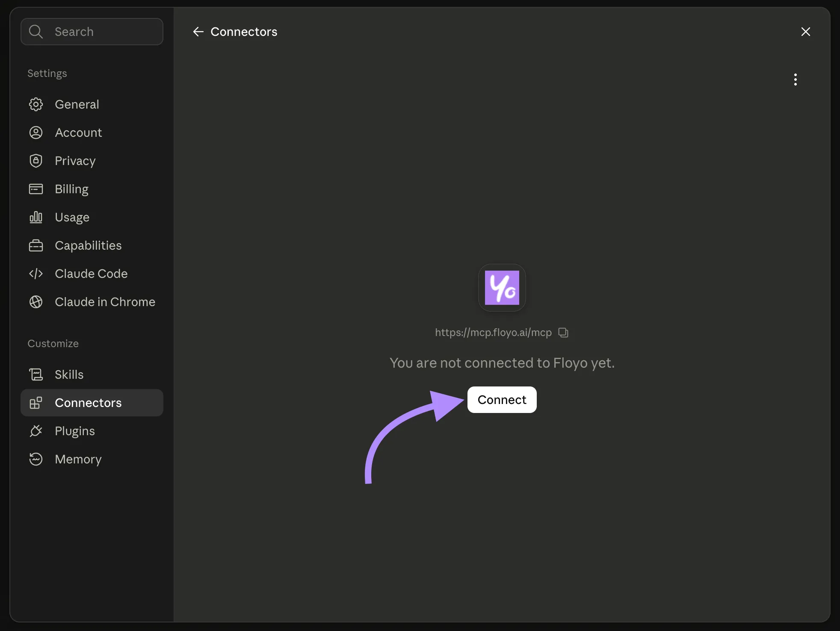Click the 'You are not connected to Floyo yet.' text
Viewport: 840px width, 631px height.
click(502, 363)
